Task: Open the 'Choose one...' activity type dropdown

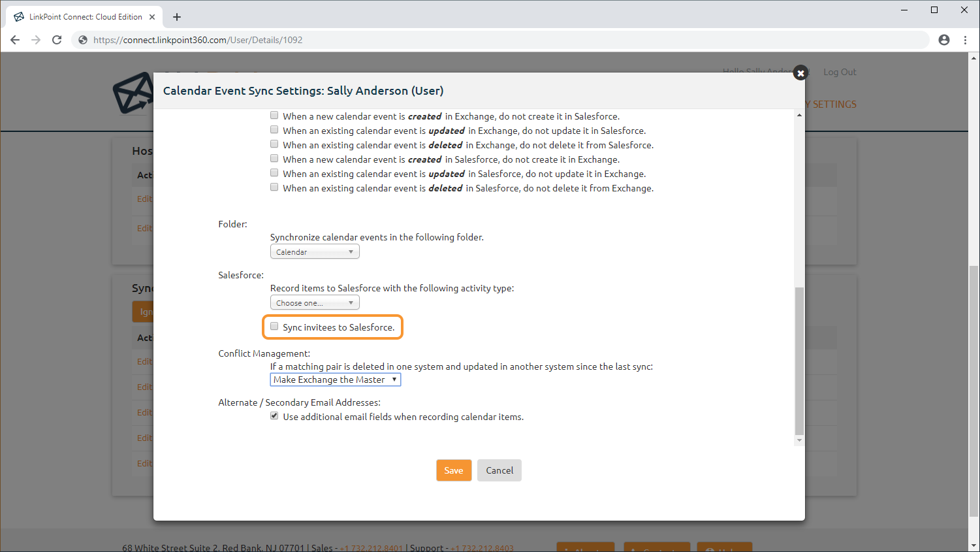Action: click(x=315, y=302)
